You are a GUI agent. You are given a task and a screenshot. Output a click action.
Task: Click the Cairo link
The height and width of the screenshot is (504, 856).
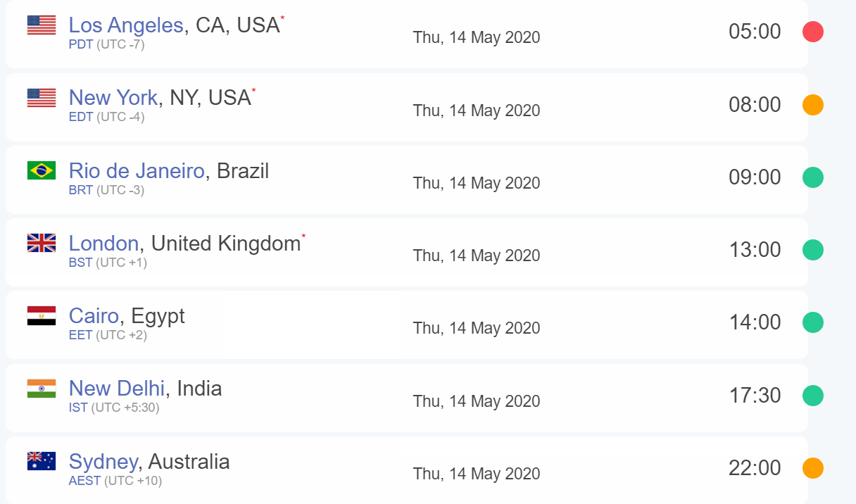pyautogui.click(x=94, y=315)
